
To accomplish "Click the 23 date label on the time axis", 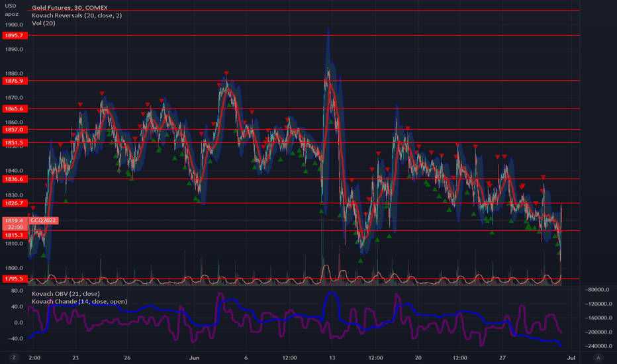I will click(75, 357).
